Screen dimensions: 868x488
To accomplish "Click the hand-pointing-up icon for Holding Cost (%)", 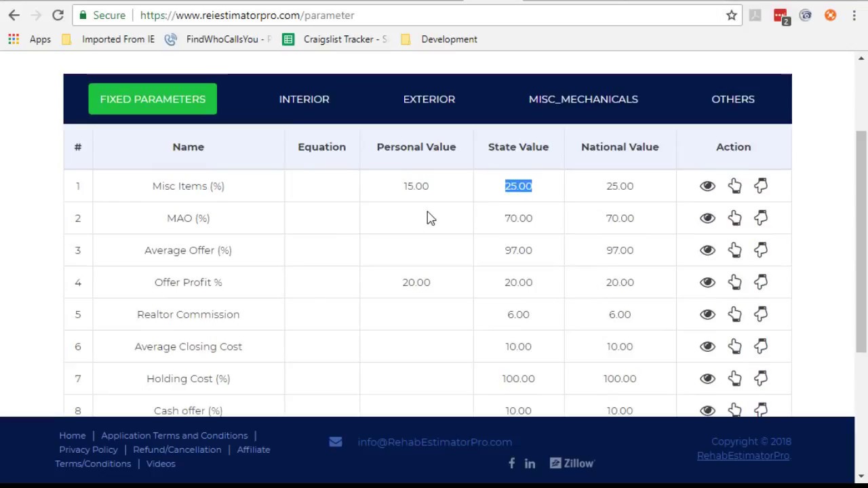I will point(735,378).
